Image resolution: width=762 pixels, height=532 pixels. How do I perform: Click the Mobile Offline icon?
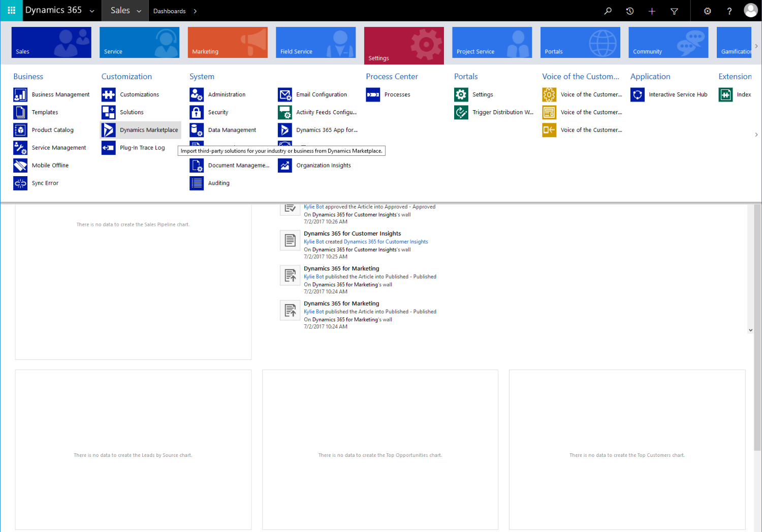[20, 165]
